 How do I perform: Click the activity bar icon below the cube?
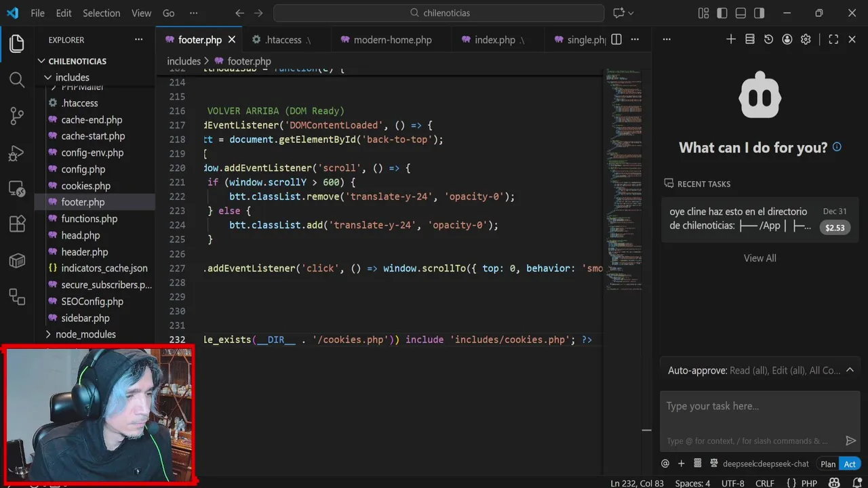[17, 296]
